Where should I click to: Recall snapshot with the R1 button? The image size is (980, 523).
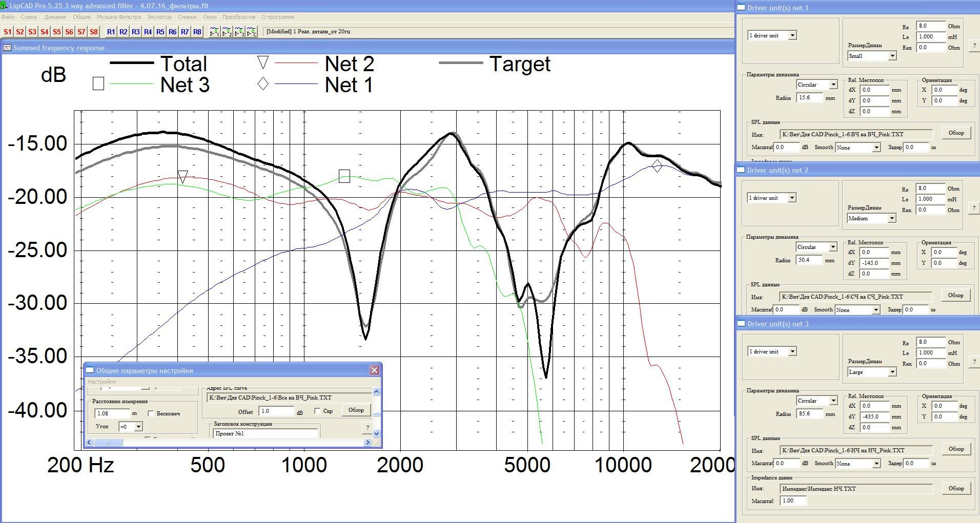[x=111, y=32]
